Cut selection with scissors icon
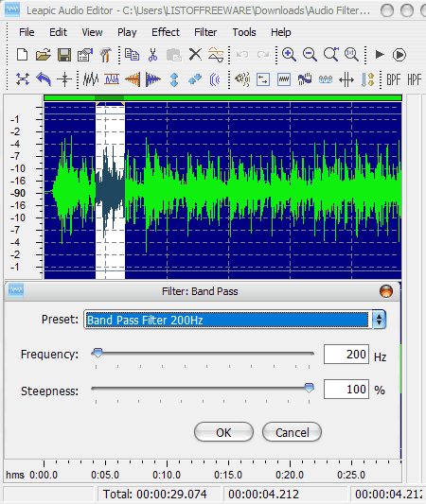 (x=152, y=54)
